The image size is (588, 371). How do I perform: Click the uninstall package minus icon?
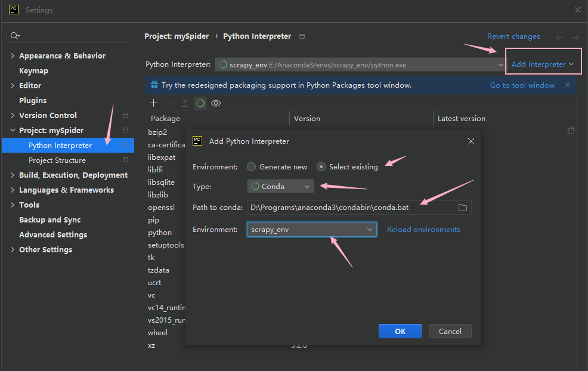point(169,103)
